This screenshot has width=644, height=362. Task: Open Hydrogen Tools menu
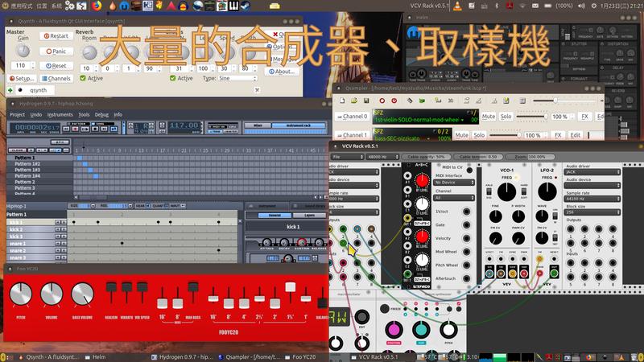click(84, 115)
